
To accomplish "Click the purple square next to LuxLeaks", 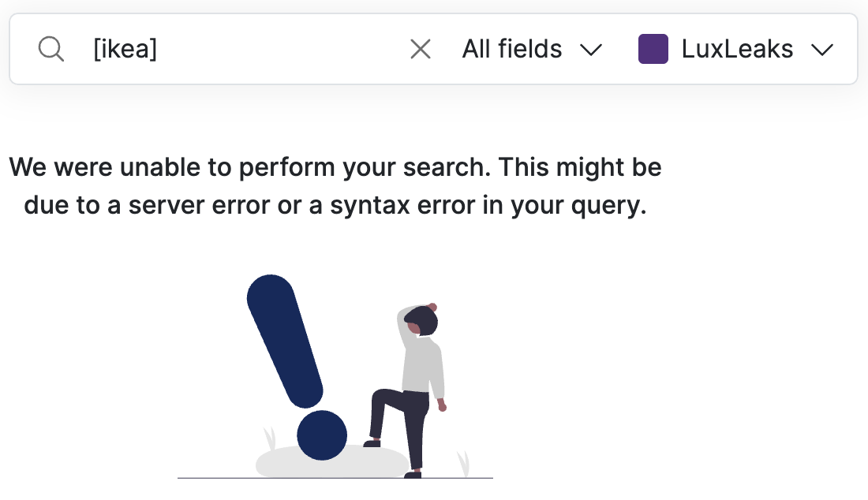I will [x=653, y=48].
